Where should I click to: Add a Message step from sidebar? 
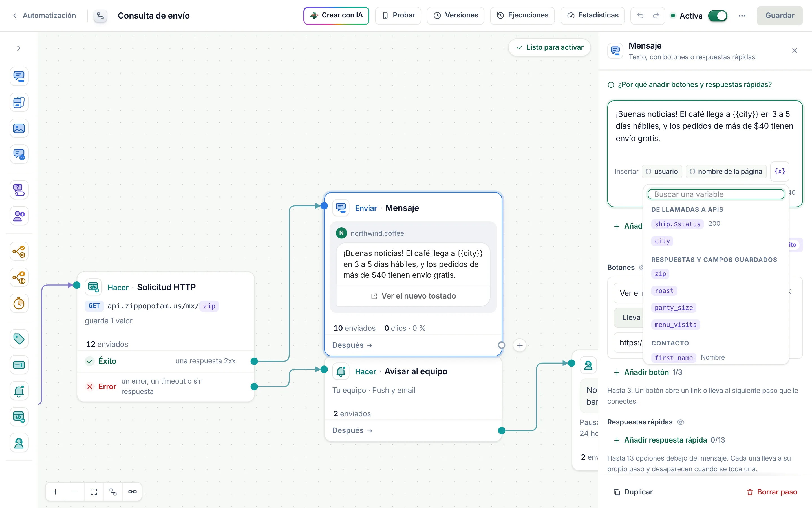[x=19, y=76]
